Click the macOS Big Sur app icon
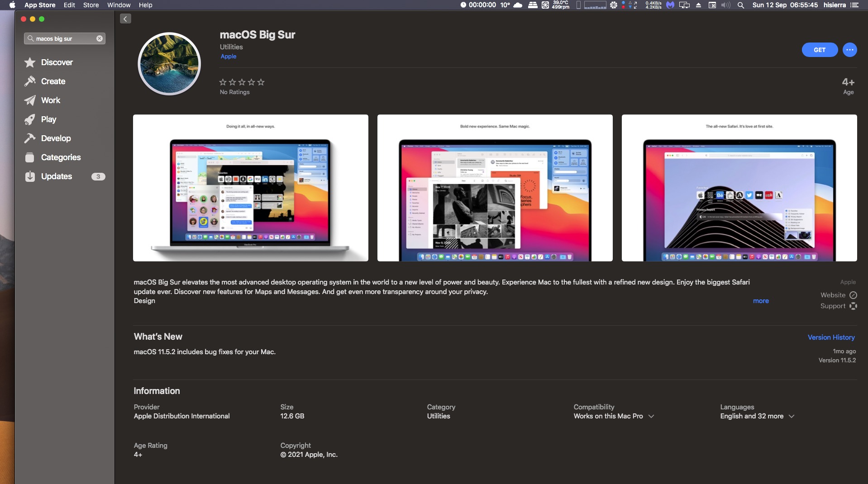The height and width of the screenshot is (484, 868). coord(169,64)
